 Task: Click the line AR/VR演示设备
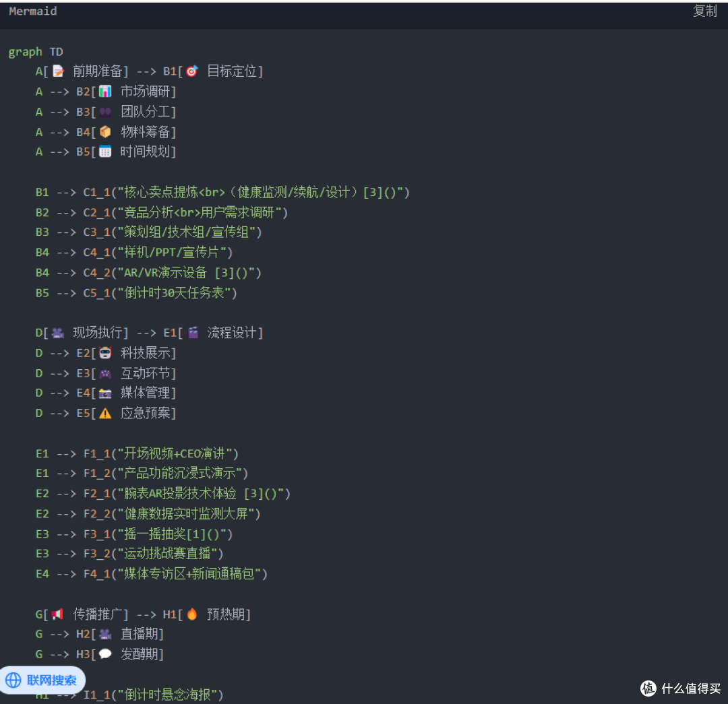[x=148, y=272]
